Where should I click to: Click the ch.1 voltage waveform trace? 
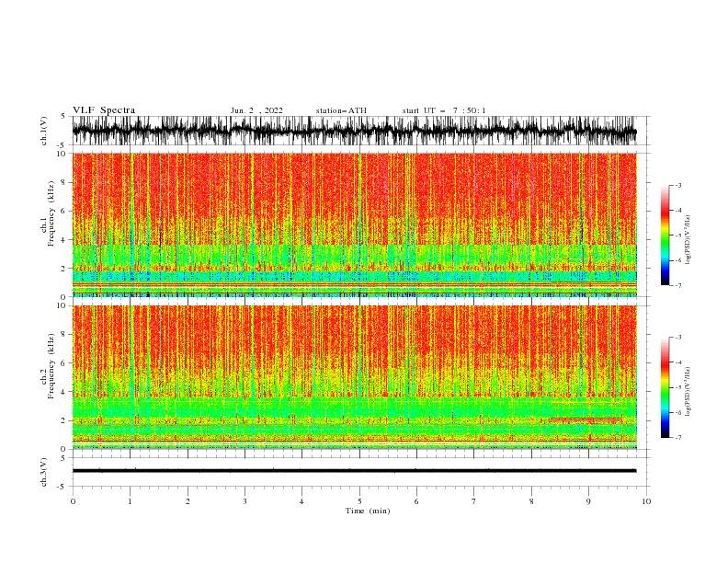pyautogui.click(x=354, y=131)
